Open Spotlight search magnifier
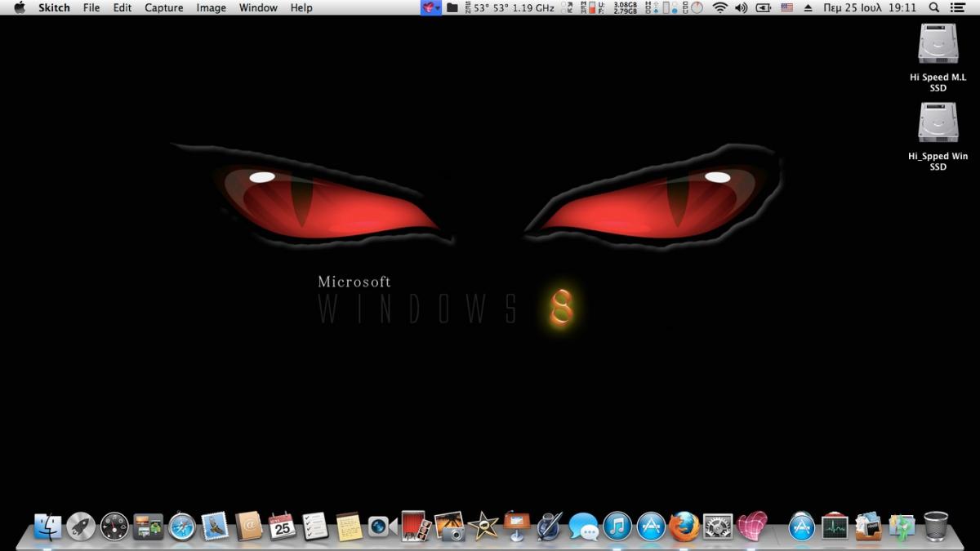The image size is (980, 551). click(934, 7)
